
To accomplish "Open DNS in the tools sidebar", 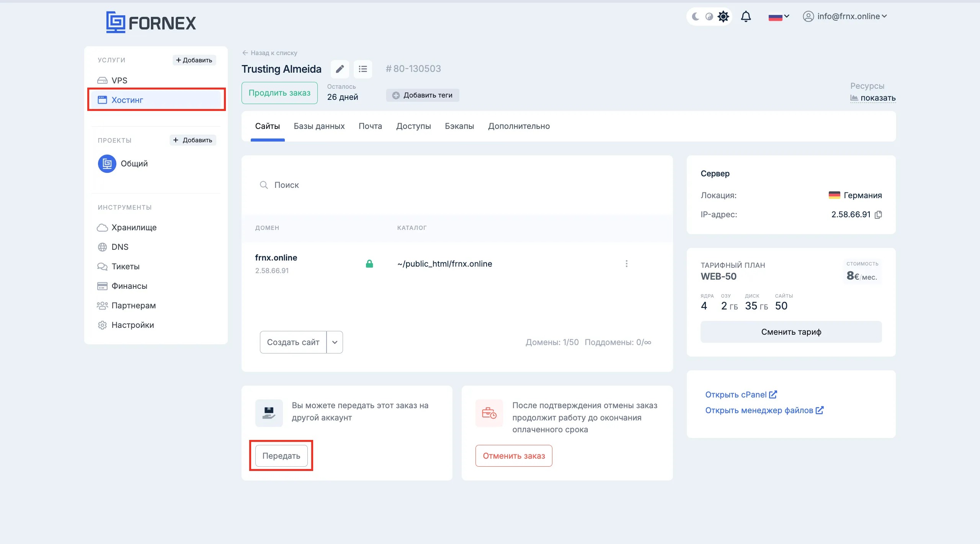I will click(119, 247).
